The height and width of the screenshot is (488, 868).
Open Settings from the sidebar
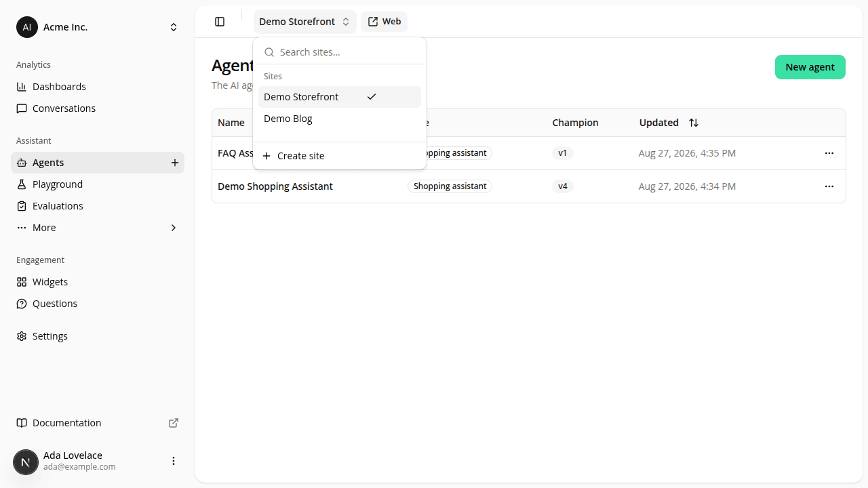click(x=98, y=336)
